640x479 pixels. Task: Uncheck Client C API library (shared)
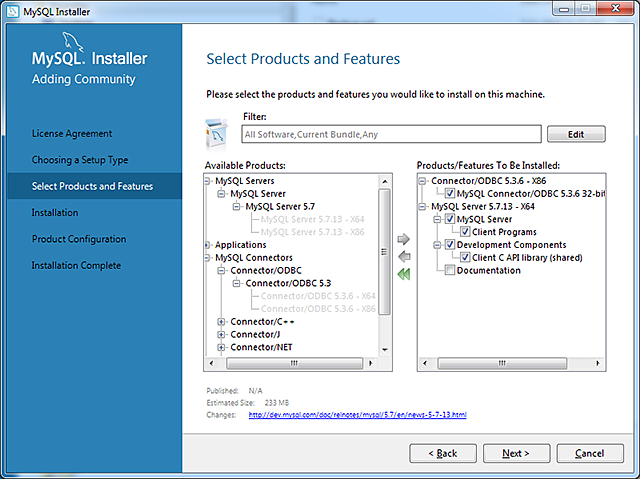click(466, 258)
